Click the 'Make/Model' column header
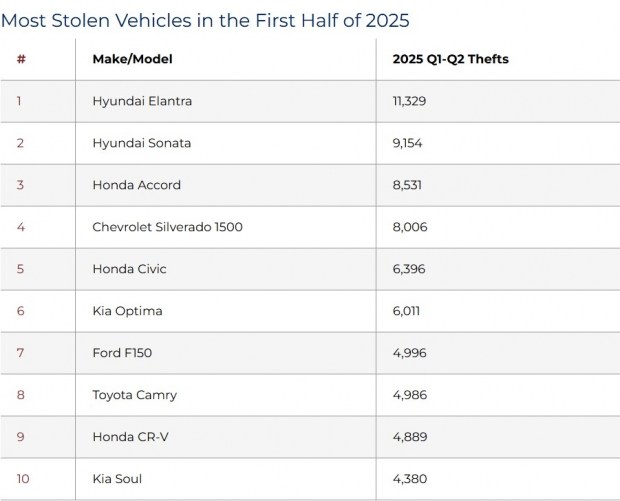The width and height of the screenshot is (620, 501). coord(132,59)
